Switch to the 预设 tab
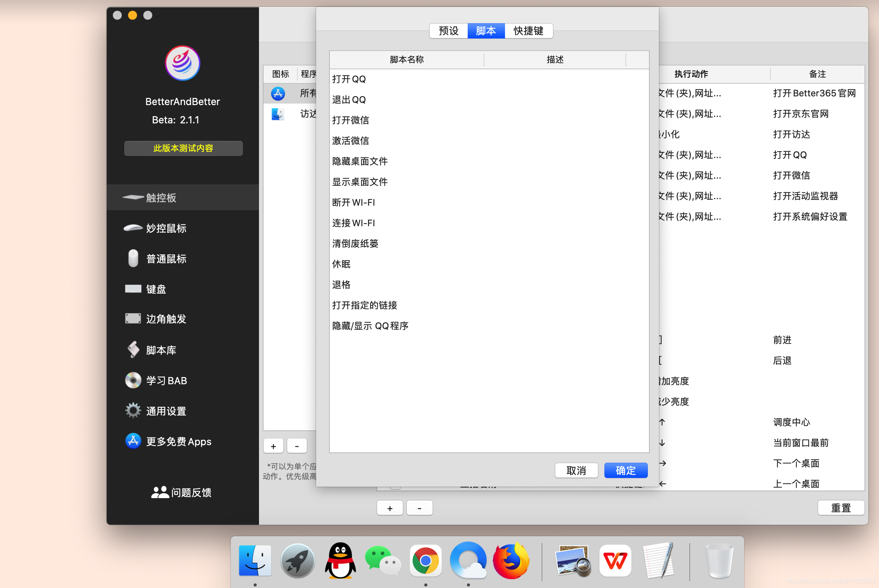 pos(449,31)
